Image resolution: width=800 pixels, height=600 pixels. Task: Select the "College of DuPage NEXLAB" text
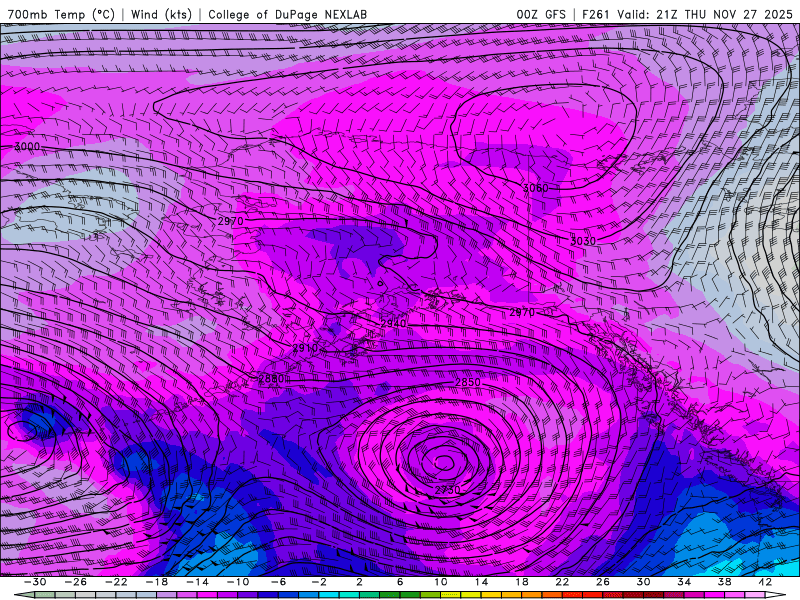pos(287,14)
